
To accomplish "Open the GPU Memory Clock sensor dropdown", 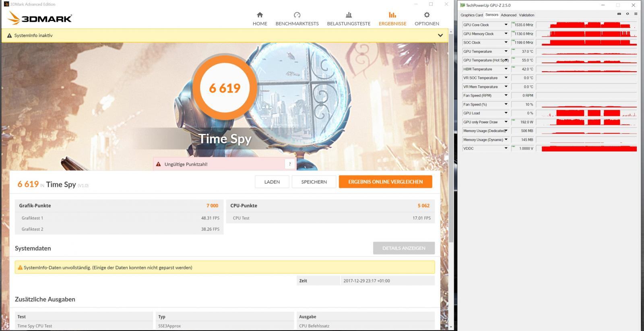I will 506,33.
